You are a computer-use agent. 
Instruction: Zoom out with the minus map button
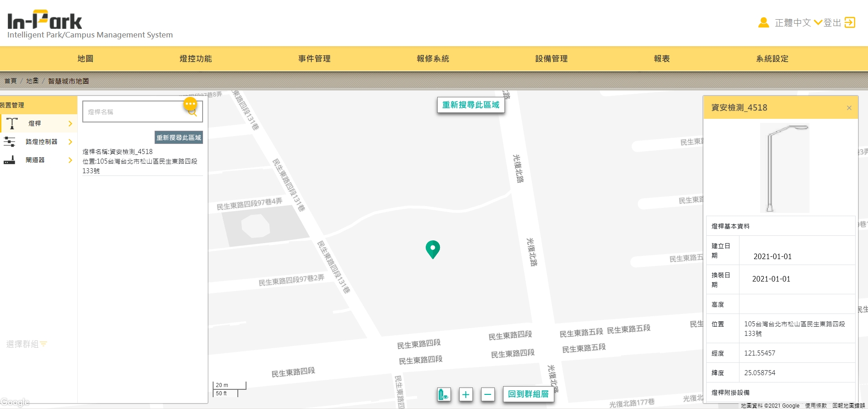(488, 394)
